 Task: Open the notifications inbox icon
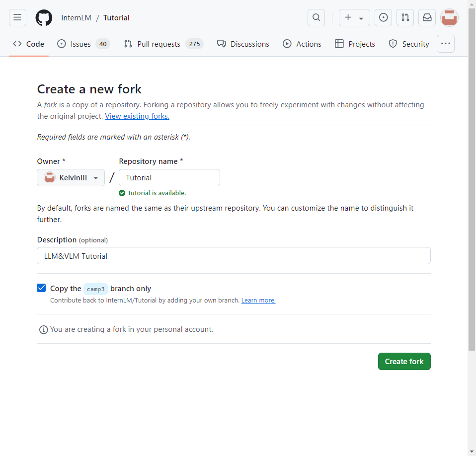427,17
